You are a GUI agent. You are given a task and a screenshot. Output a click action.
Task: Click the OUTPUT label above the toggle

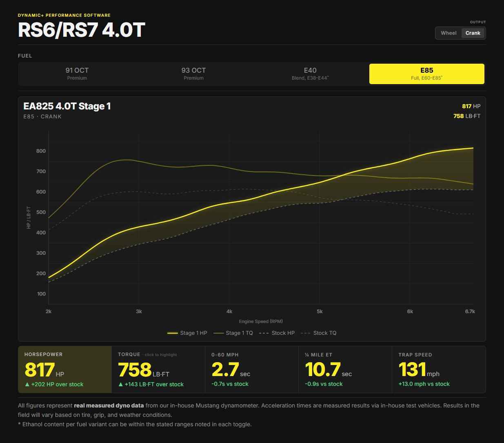[x=478, y=22]
